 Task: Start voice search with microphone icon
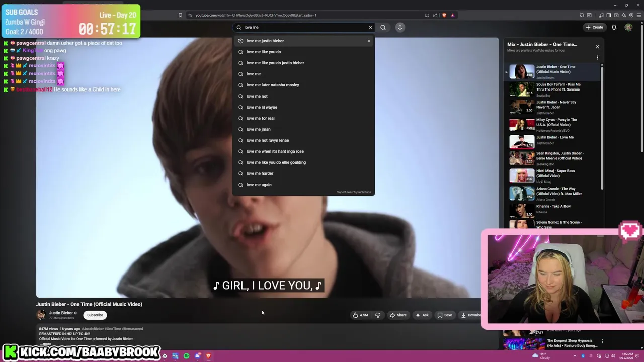pyautogui.click(x=400, y=27)
